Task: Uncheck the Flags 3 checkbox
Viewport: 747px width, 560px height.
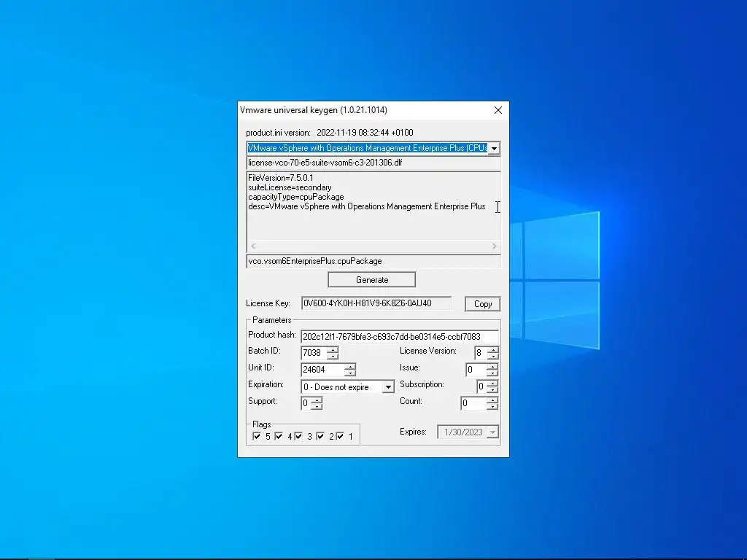Action: (x=298, y=436)
